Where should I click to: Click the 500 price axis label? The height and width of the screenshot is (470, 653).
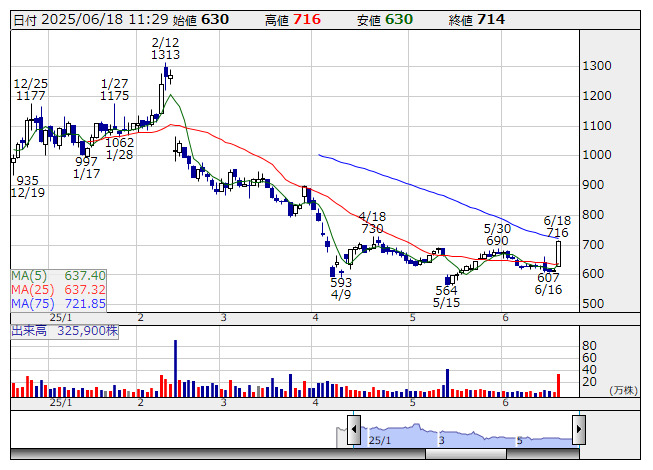pyautogui.click(x=593, y=303)
